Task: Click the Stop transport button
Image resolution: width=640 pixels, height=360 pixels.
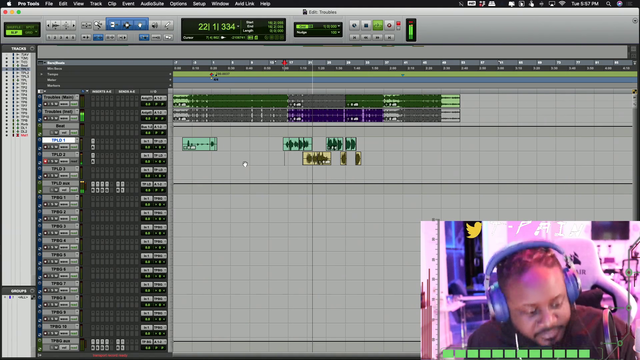Action: click(x=366, y=25)
